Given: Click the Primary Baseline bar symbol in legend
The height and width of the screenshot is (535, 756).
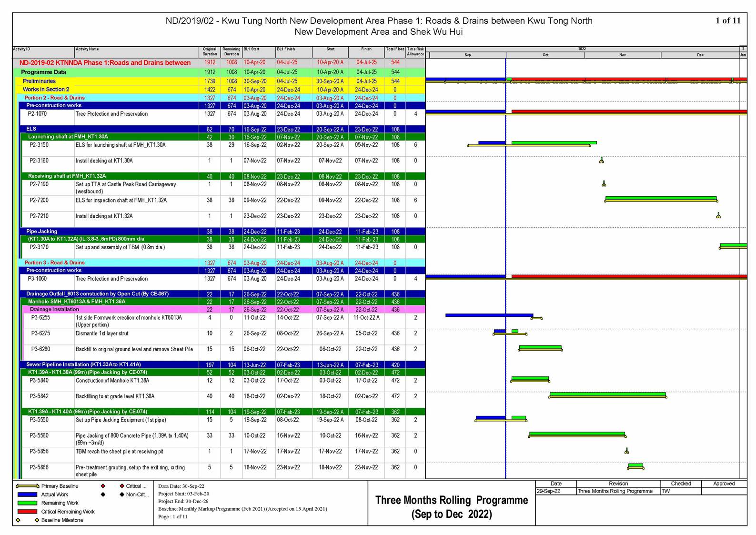Looking at the screenshot, I should tap(27, 486).
